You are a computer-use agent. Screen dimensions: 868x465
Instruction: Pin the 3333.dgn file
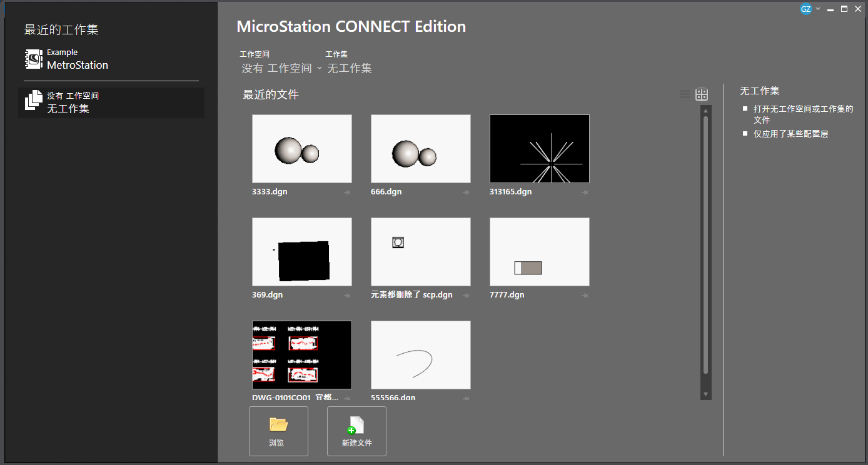347,192
